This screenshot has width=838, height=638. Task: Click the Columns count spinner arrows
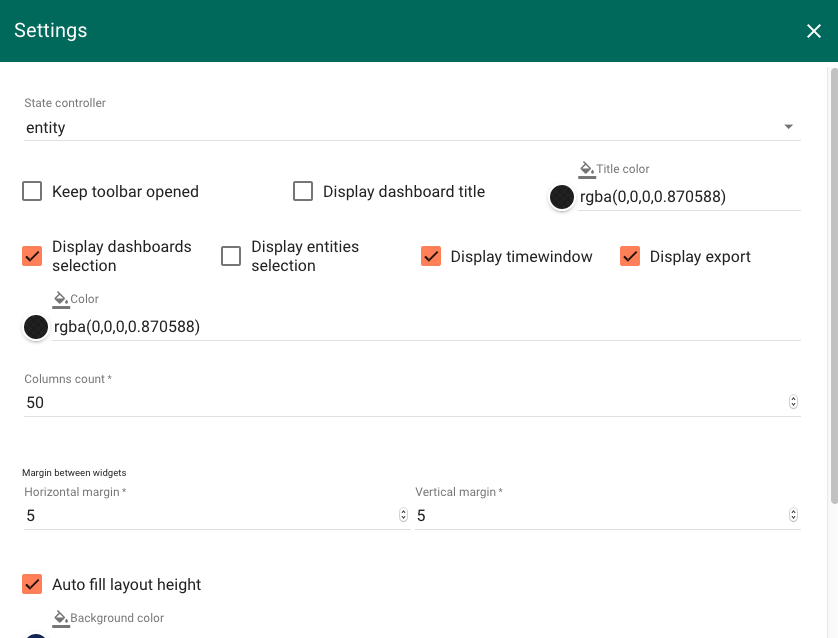click(x=793, y=402)
